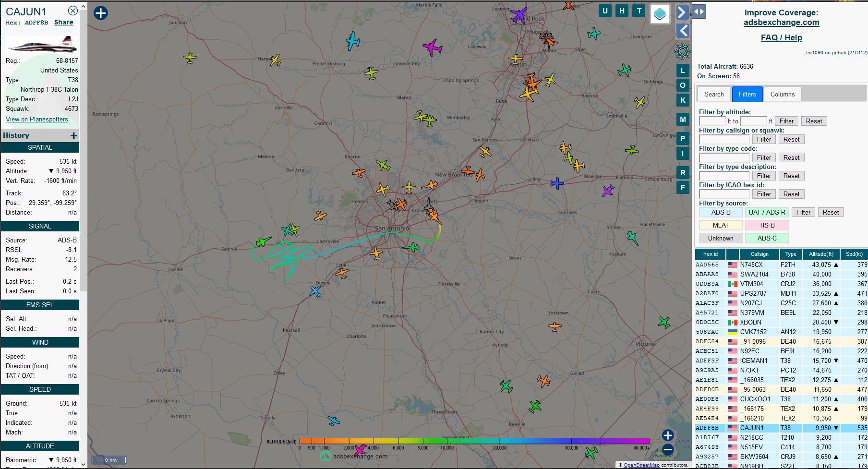This screenshot has height=469, width=868.
Task: Click the right chevron sidebar arrow
Action: pyautogui.click(x=682, y=12)
